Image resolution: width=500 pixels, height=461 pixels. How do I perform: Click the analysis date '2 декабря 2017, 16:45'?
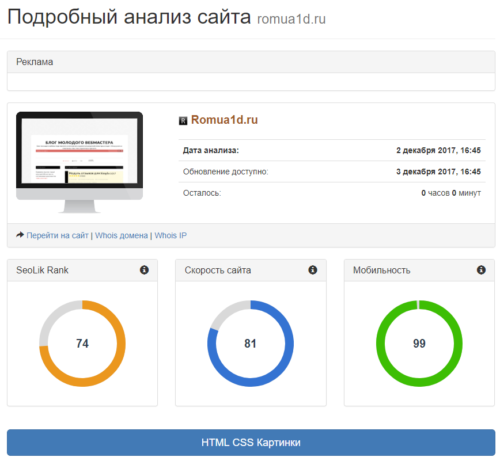pos(438,150)
